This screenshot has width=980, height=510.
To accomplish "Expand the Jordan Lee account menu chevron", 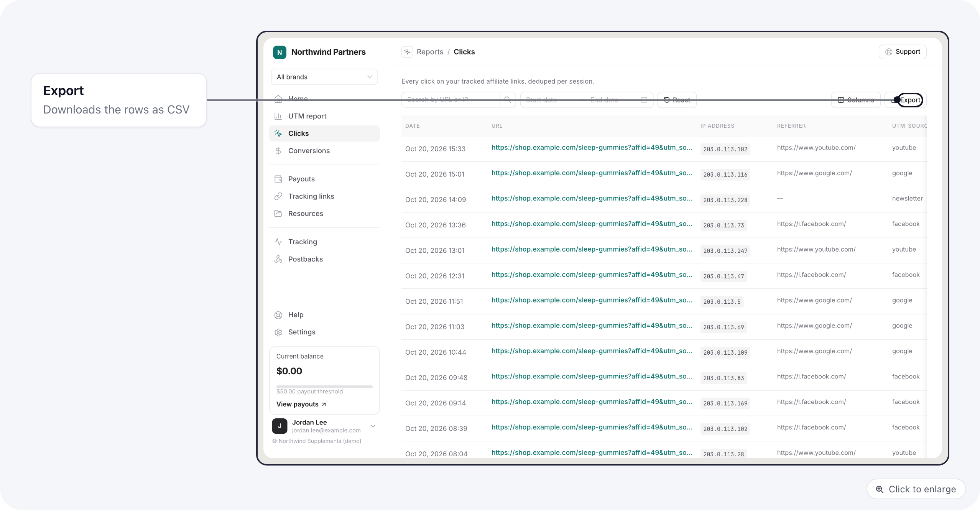I will point(373,426).
